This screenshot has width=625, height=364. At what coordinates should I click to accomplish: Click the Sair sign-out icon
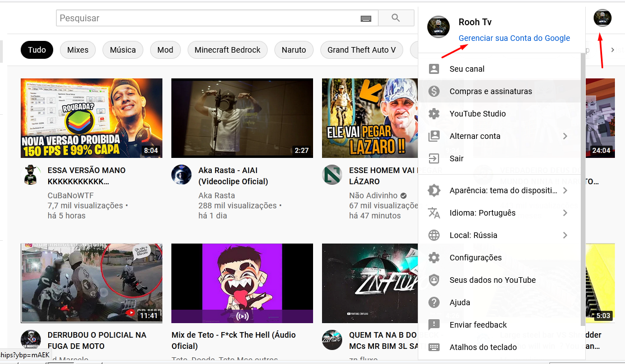pyautogui.click(x=434, y=158)
